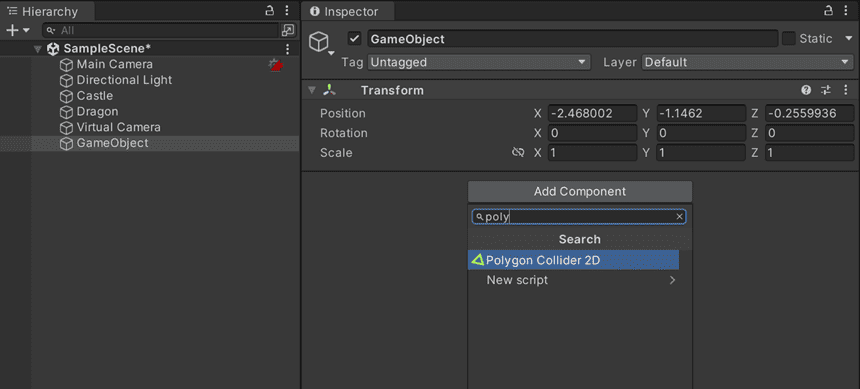Toggle the Scale constrained proportions link icon
This screenshot has width=860, height=389.
(x=518, y=153)
